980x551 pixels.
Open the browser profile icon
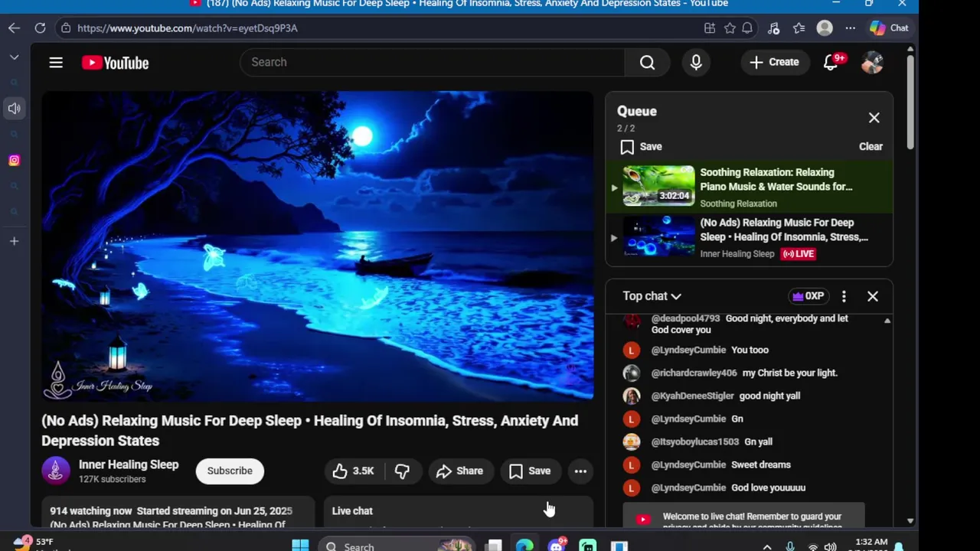coord(825,28)
